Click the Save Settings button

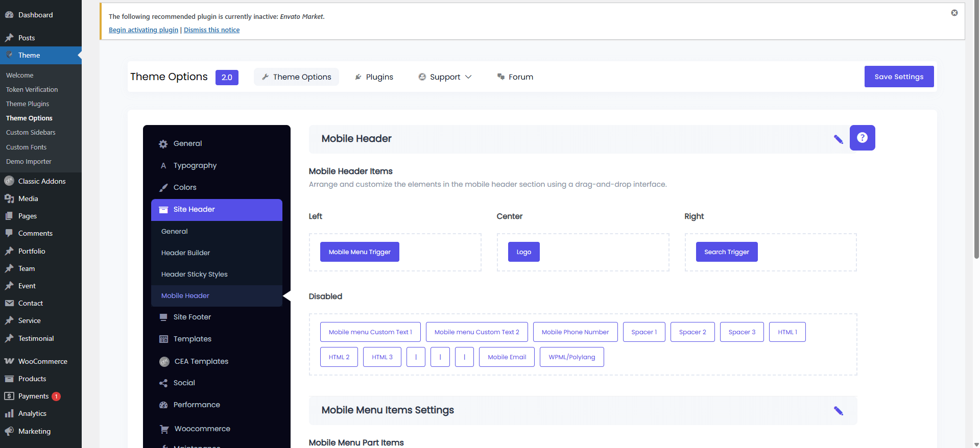click(898, 77)
